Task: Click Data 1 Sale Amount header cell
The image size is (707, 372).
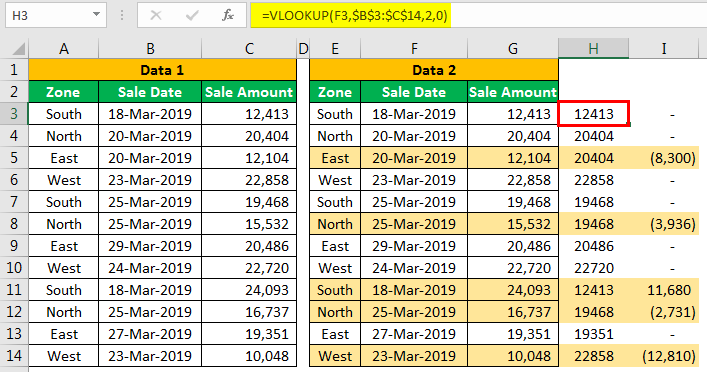Action: point(249,92)
